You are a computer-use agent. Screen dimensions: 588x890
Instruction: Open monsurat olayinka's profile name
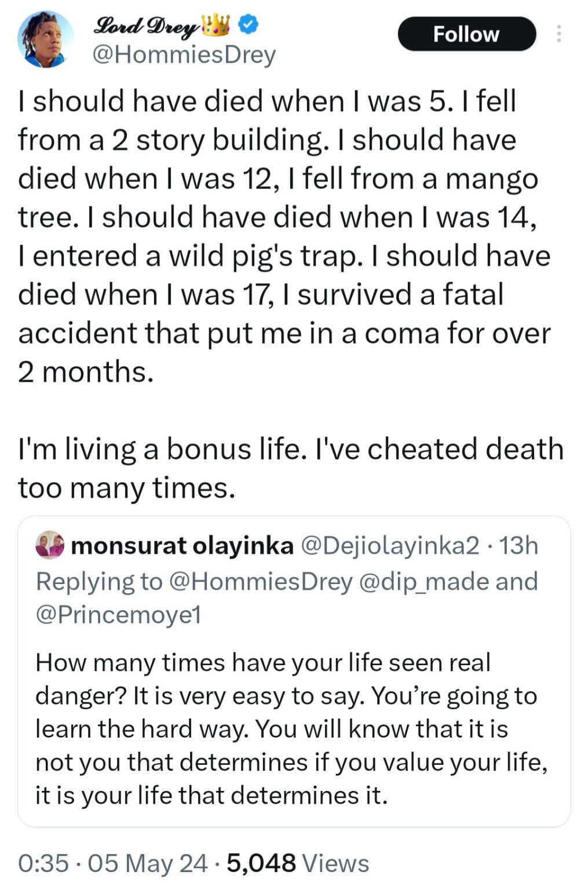(182, 546)
